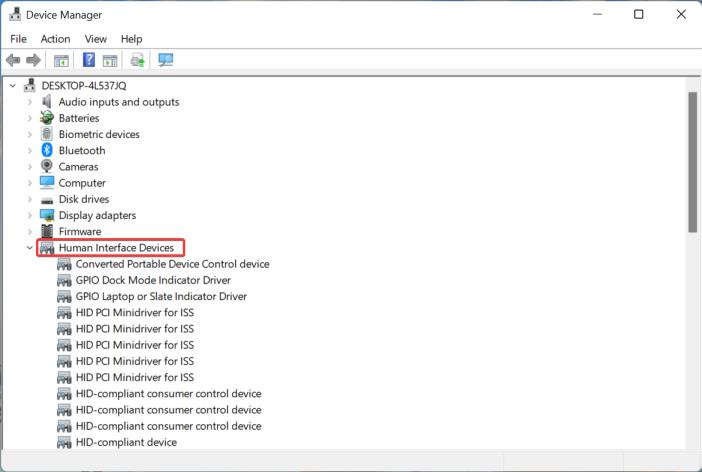The width and height of the screenshot is (702, 472).
Task: Select Converted Portable Device Control device
Action: 172,264
